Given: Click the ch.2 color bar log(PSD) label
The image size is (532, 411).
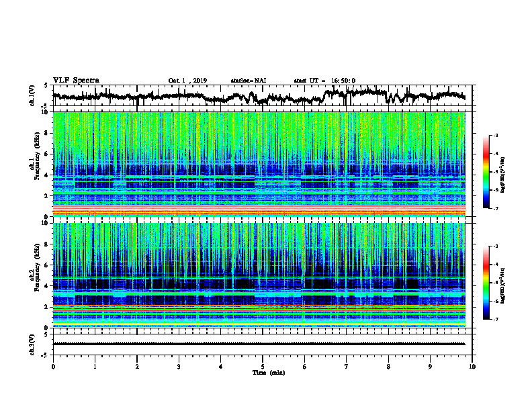Looking at the screenshot, I should tap(502, 285).
